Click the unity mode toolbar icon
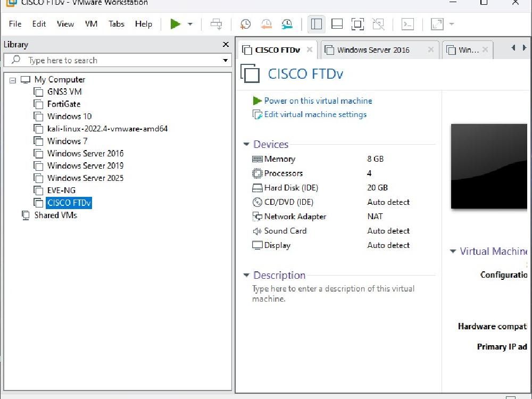Viewport: 532px width, 399px height. (378, 24)
